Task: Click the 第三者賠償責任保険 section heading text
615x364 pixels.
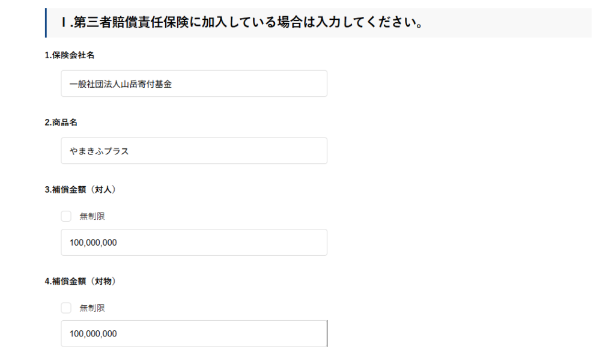Action: (x=246, y=23)
